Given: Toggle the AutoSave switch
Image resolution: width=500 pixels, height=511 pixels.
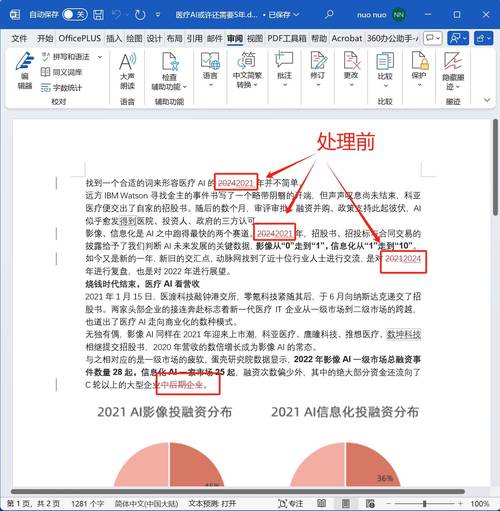Looking at the screenshot, I should (75, 15).
